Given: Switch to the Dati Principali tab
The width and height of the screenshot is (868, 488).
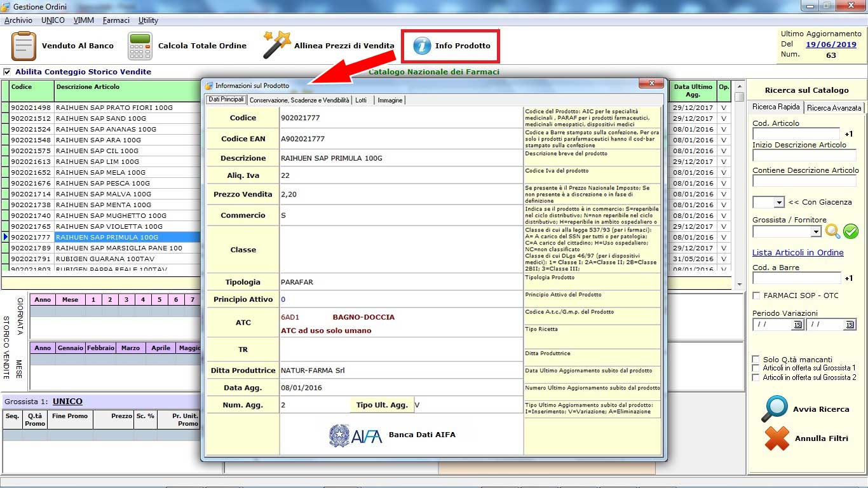Looking at the screenshot, I should [226, 100].
